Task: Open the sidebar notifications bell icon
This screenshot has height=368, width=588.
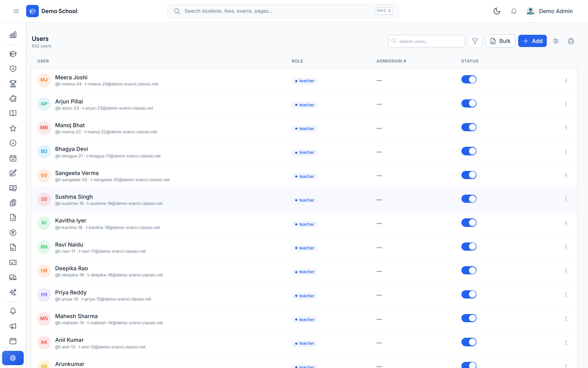Action: click(13, 311)
